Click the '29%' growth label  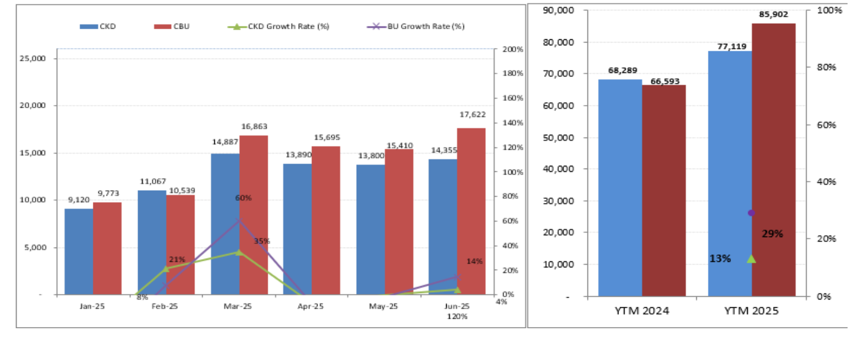(x=772, y=234)
